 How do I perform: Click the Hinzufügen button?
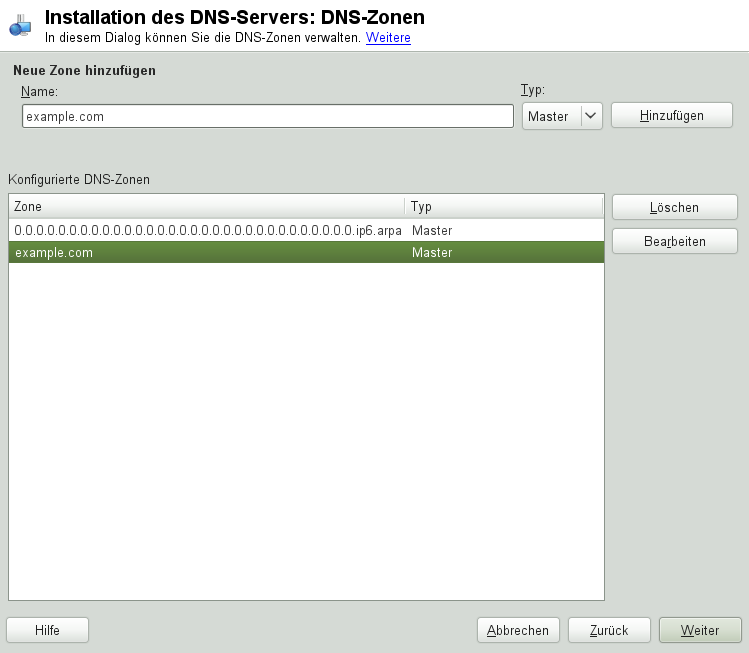672,115
